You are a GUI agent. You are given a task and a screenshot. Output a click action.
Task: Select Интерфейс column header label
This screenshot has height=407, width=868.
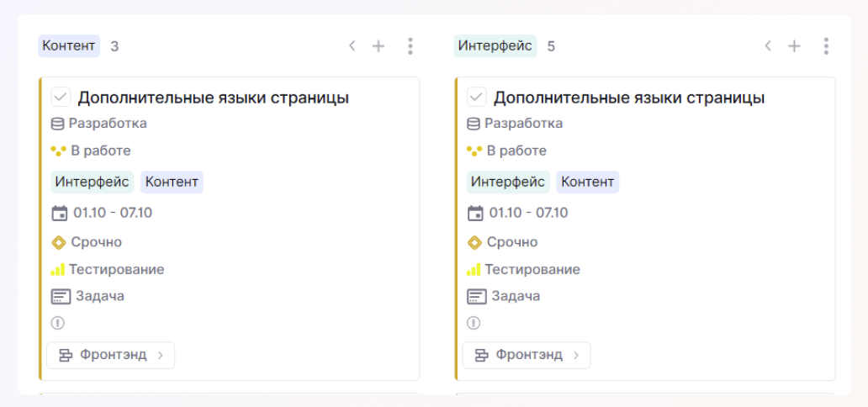point(495,45)
